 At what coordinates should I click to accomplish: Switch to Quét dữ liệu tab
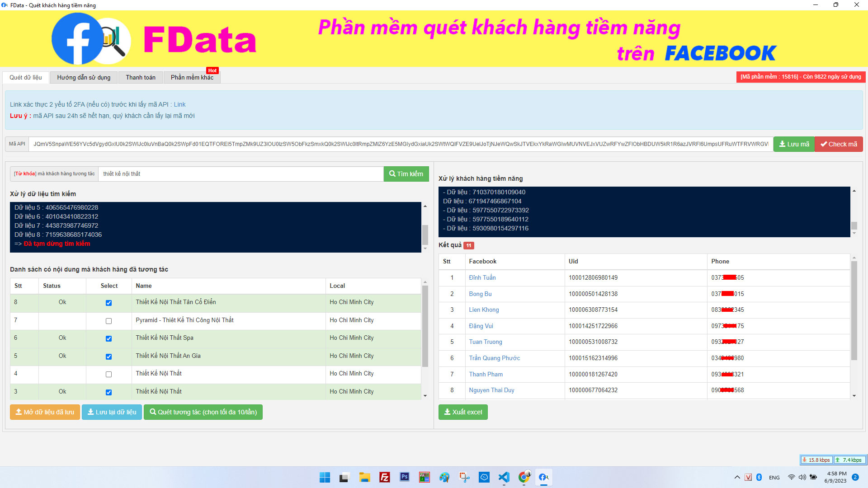26,77
